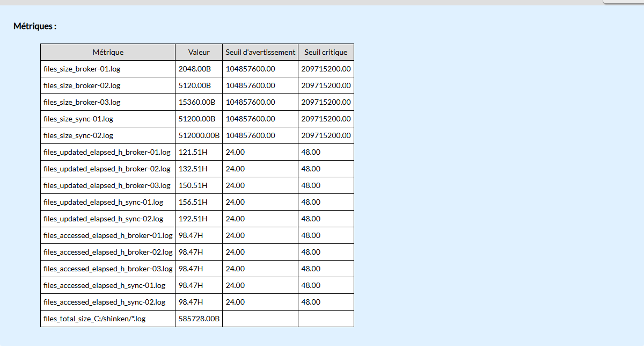Select files_updated_elapsed_h_broker-01.log row name

pyautogui.click(x=108, y=152)
